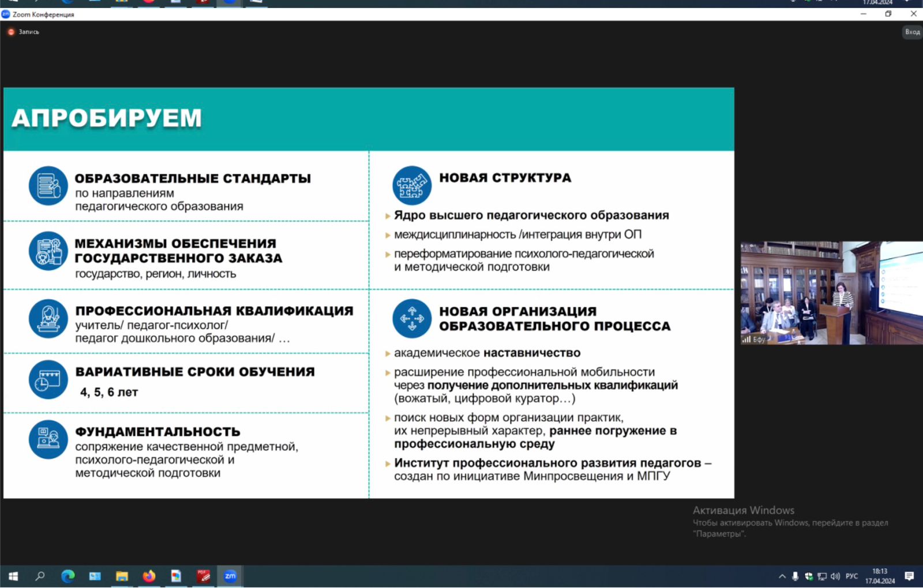Image resolution: width=923 pixels, height=588 pixels.
Task: Open Firefox from the taskbar
Action: [149, 576]
